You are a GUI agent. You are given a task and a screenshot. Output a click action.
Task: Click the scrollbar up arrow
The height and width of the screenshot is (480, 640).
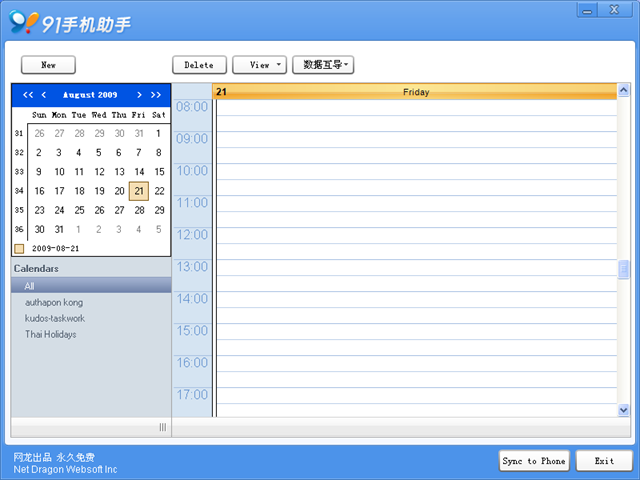coord(623,90)
